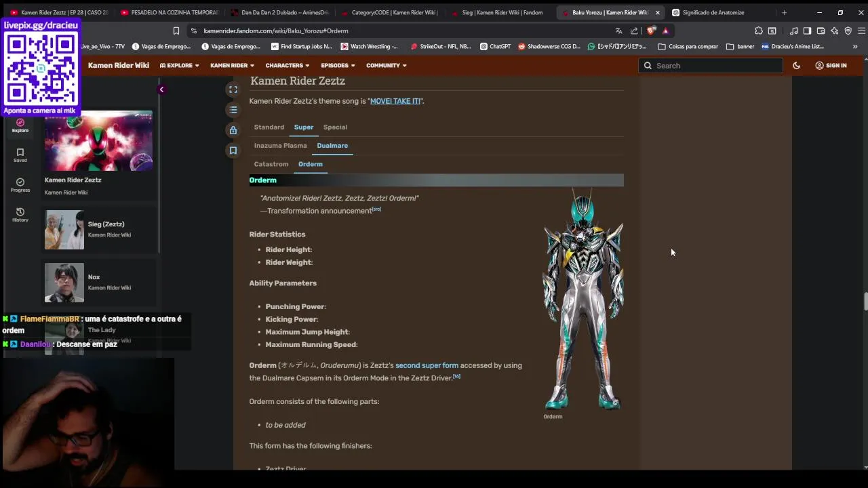This screenshot has height=488, width=868.
Task: Expand the Characters dropdown menu
Action: point(288,66)
